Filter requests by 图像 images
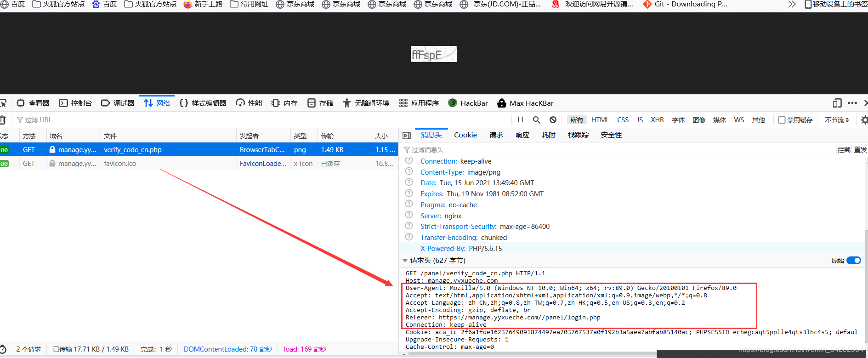 [699, 119]
